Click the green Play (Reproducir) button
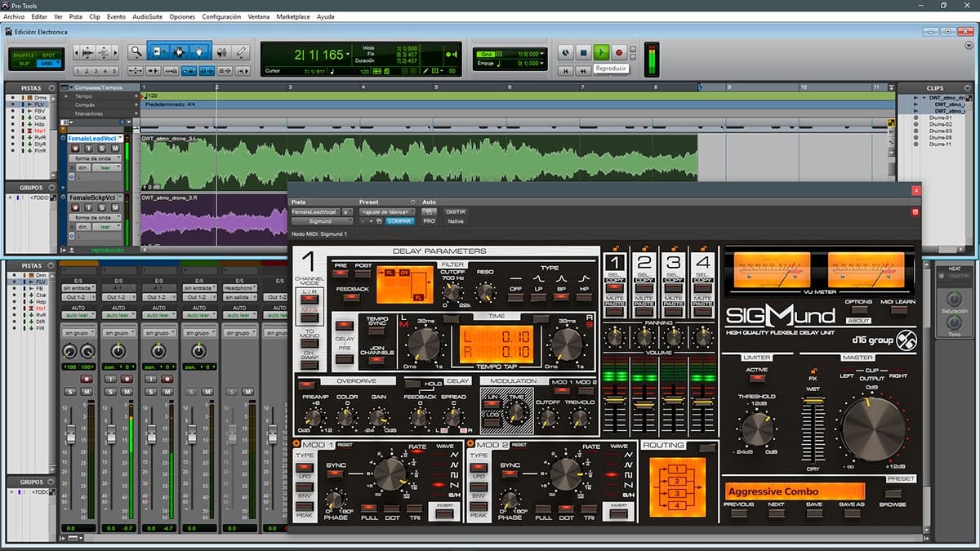Image resolution: width=980 pixels, height=551 pixels. pos(601,52)
